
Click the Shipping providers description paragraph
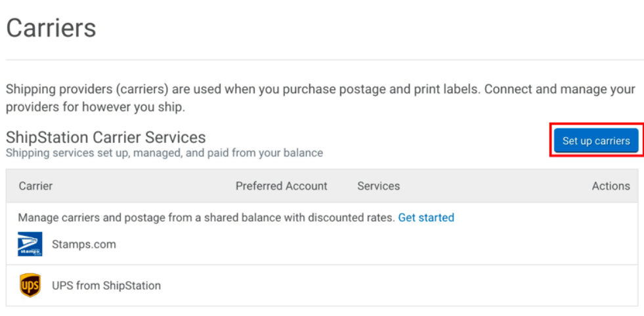click(x=321, y=98)
